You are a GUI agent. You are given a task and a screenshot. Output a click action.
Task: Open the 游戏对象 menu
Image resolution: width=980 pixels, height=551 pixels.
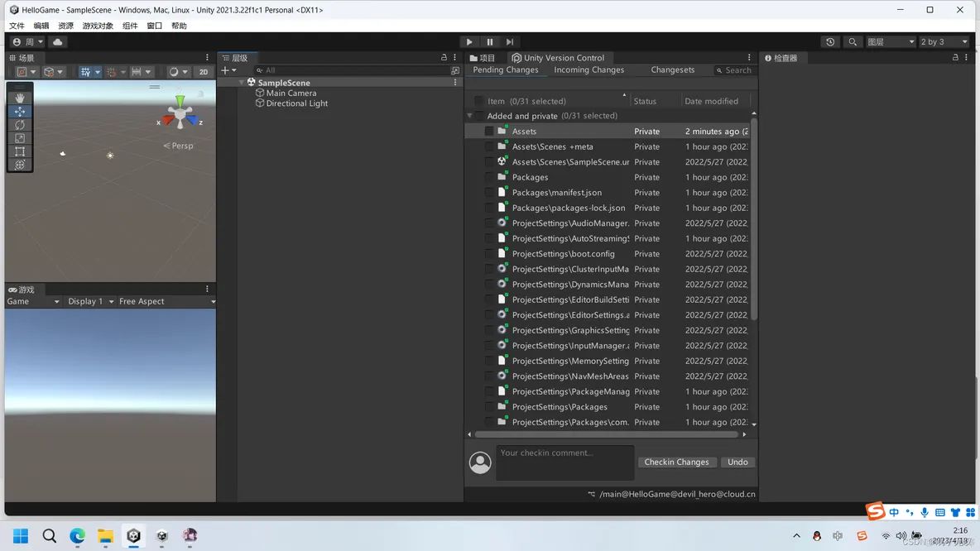tap(98, 26)
